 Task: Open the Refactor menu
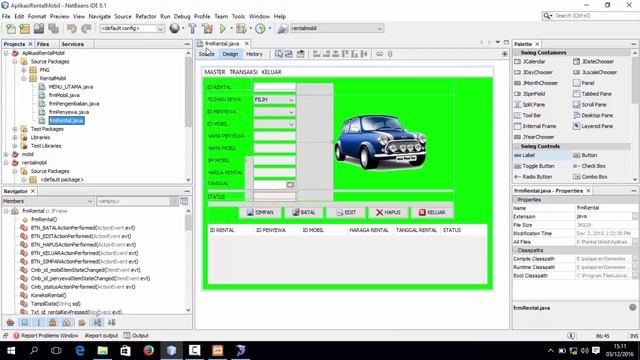pyautogui.click(x=146, y=16)
